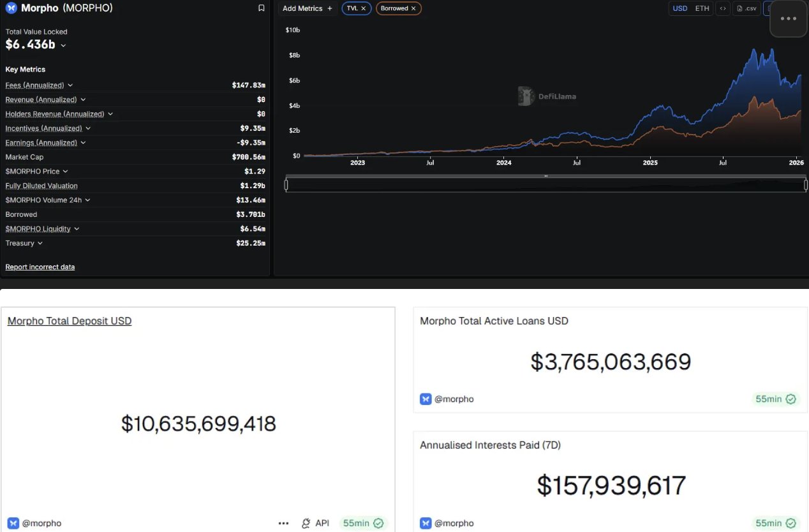Click the left handle of chart range slider
Image resolution: width=809 pixels, height=532 pixels.
point(286,185)
